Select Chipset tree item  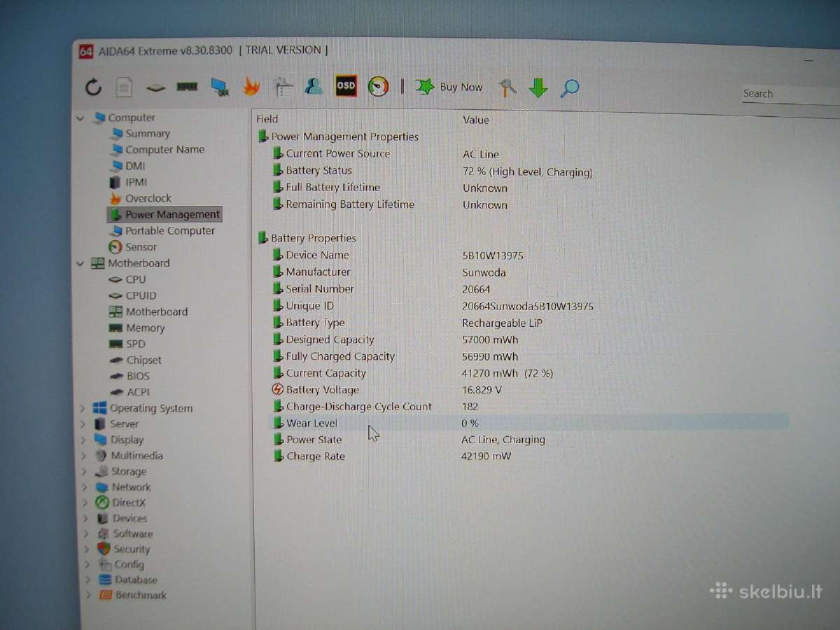(136, 360)
